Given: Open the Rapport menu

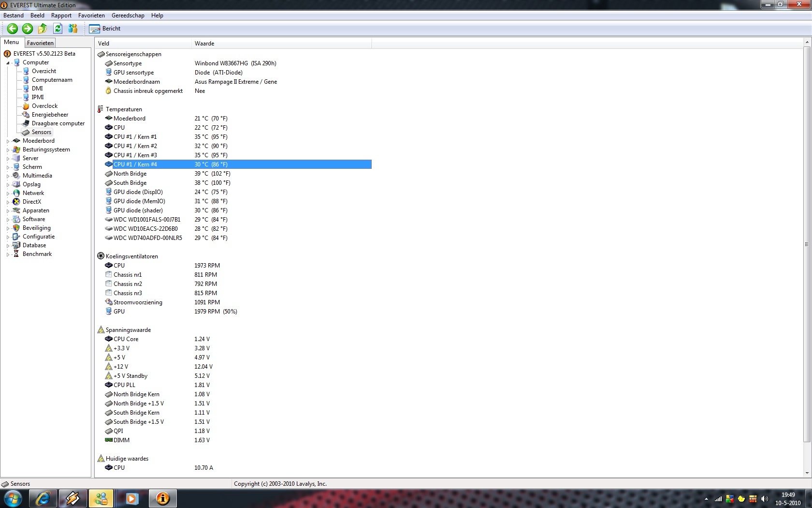Looking at the screenshot, I should (61, 15).
